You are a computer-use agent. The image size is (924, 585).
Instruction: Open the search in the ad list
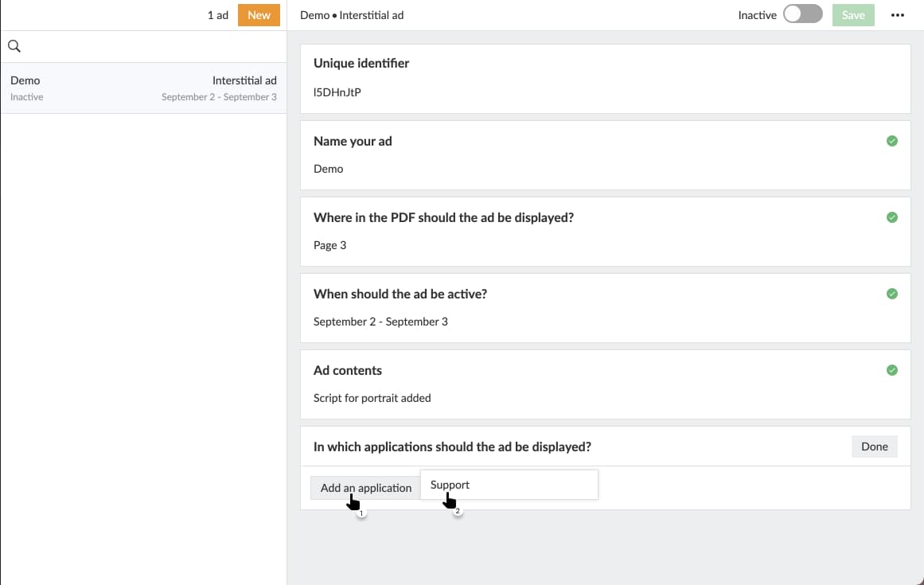click(14, 45)
